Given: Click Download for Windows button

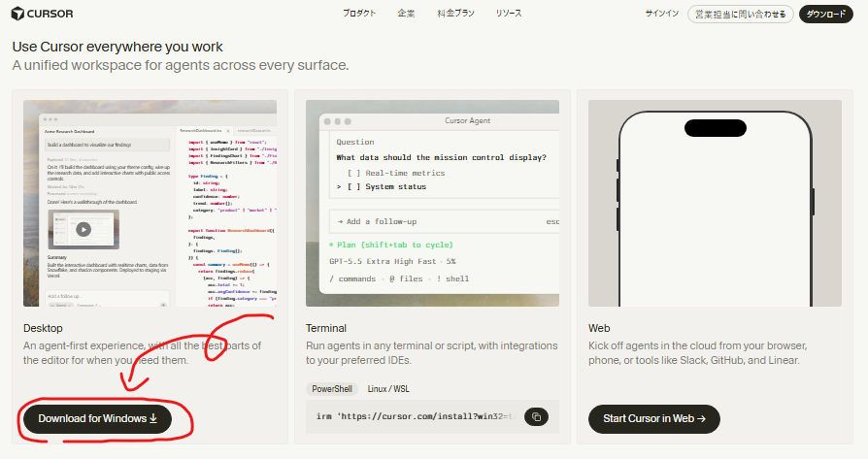Looking at the screenshot, I should pos(97,418).
